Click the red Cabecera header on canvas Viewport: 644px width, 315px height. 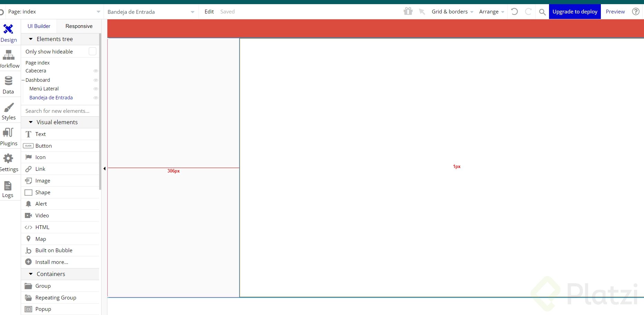point(376,28)
